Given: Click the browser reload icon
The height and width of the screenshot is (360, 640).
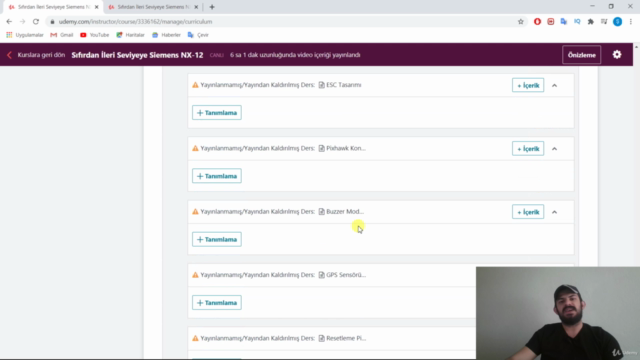Looking at the screenshot, I should 36,22.
